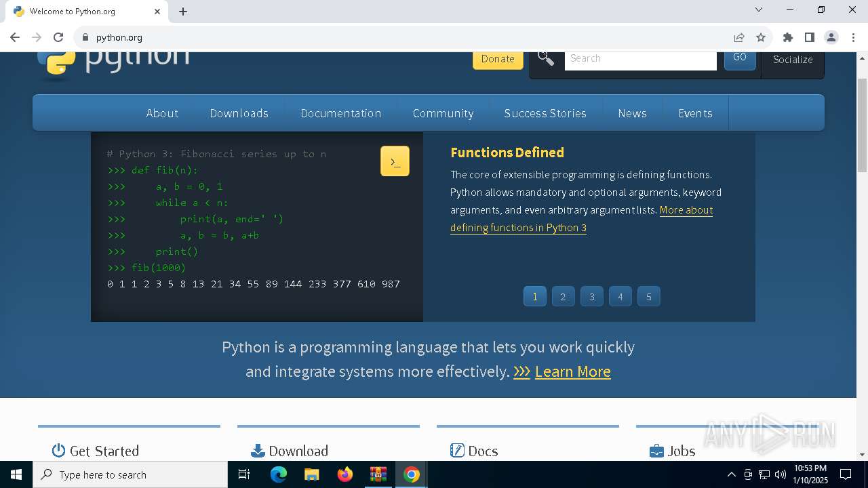Open a new browser tab
The width and height of the screenshot is (868, 488).
coord(183,12)
